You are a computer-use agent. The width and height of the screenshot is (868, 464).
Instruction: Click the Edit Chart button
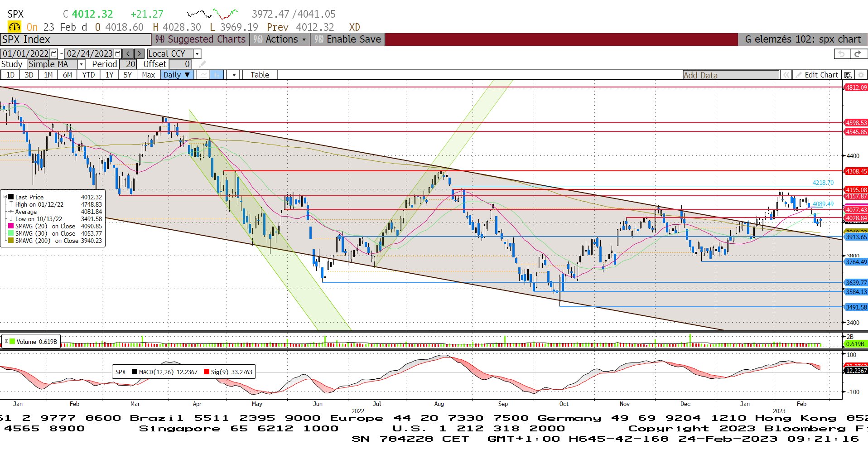tap(817, 75)
